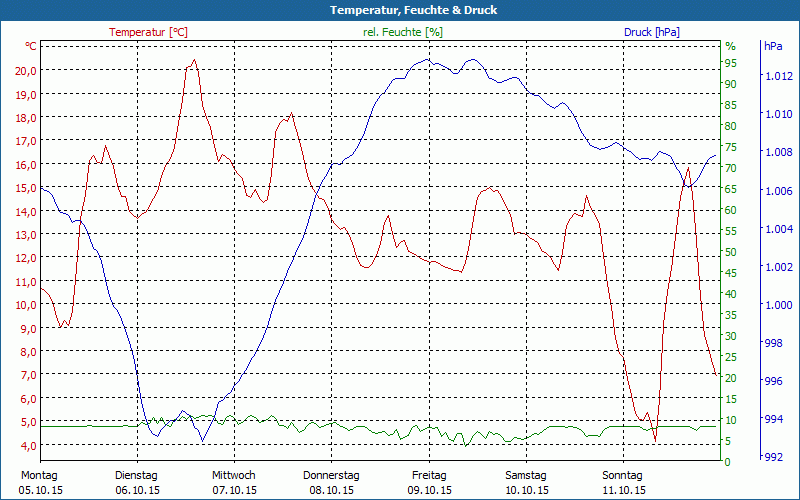Viewport: 800px width, 500px height.
Task: Click the 1.012 value on pressure axis
Action: tap(779, 76)
